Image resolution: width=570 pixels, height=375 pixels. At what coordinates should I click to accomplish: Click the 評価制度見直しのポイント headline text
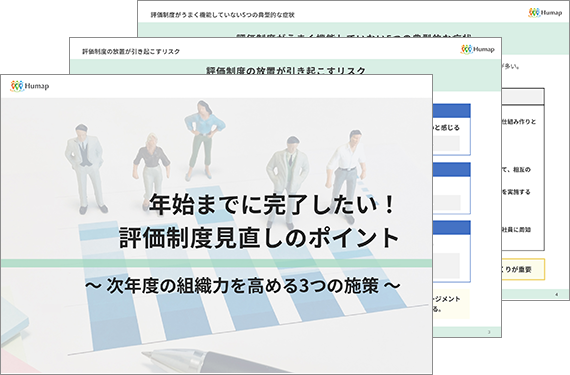point(259,238)
